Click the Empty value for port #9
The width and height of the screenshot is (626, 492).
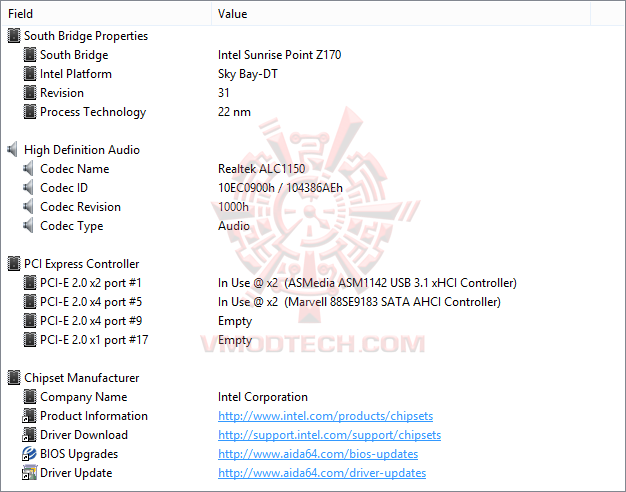pyautogui.click(x=235, y=321)
